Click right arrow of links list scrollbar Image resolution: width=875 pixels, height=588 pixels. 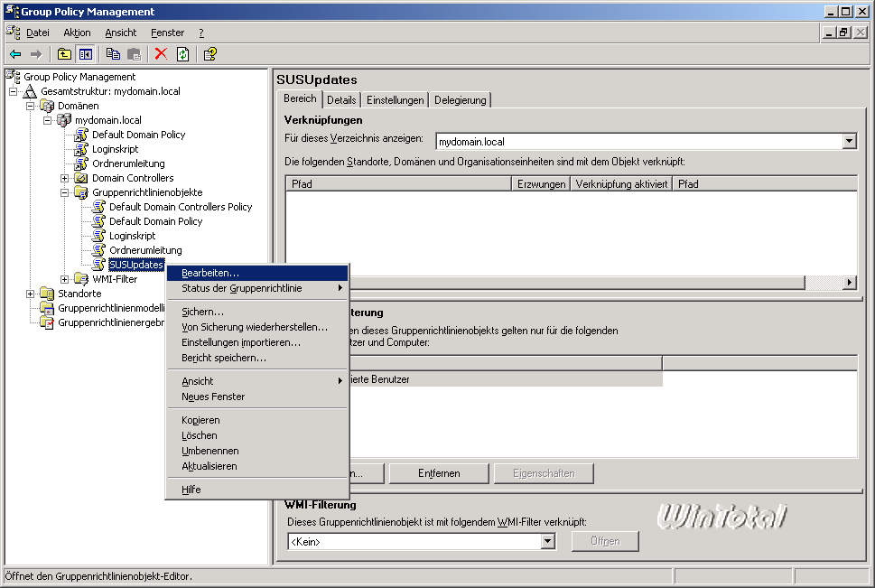tap(850, 283)
